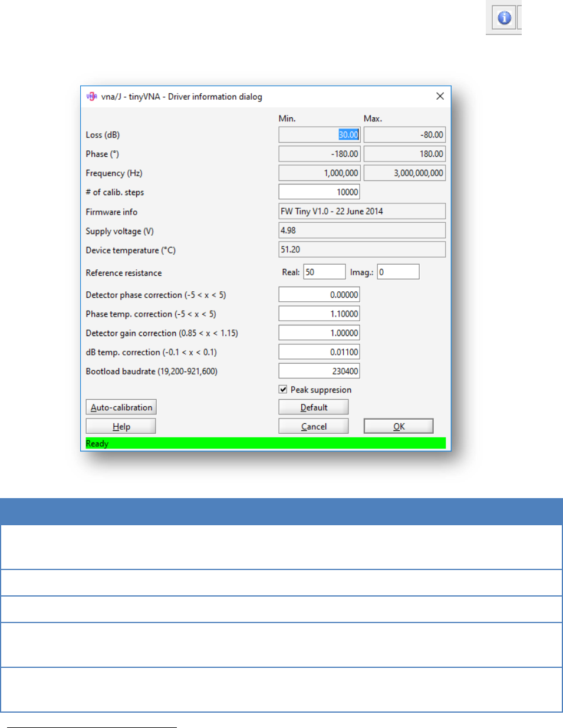Click the Device temperature field 51.20
Image resolution: width=563 pixels, height=728 pixels.
pyautogui.click(x=362, y=249)
